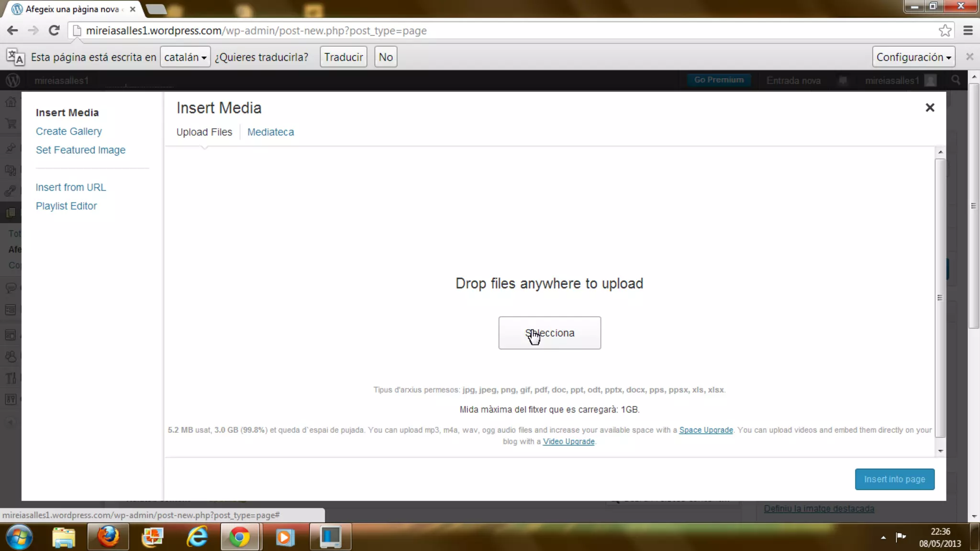Click the store cart icon in the sidebar

coord(11,124)
